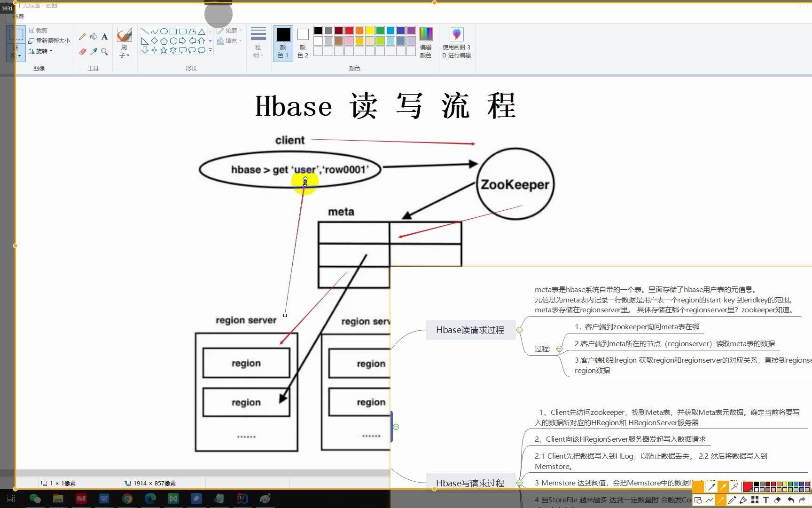The width and height of the screenshot is (812, 508).
Task: Collapse the Hbase写请求过程 node toggle
Action: 519,483
